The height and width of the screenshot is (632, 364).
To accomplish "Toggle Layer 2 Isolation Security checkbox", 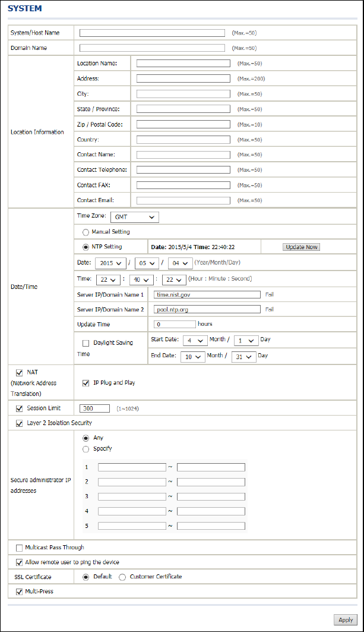I will 20,424.
